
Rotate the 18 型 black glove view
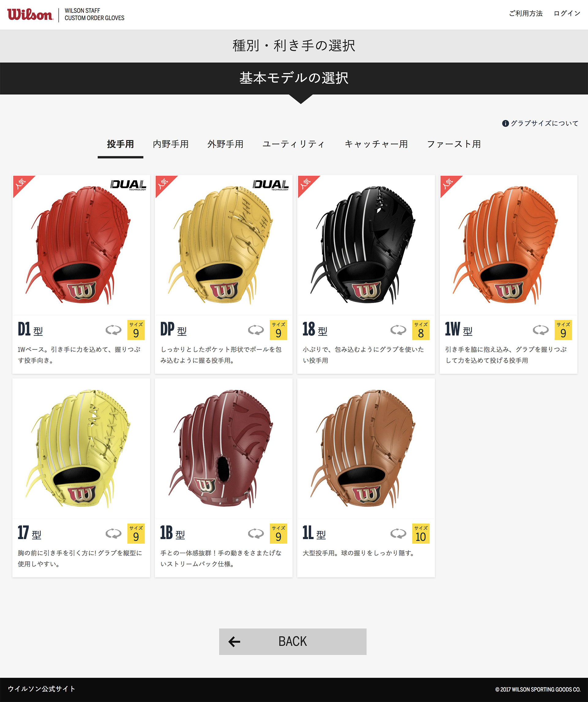coord(398,330)
